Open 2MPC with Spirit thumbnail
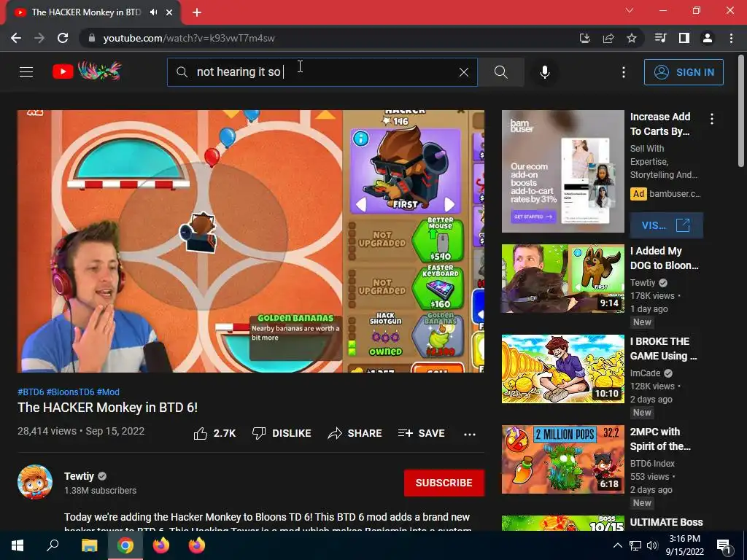Image resolution: width=747 pixels, height=560 pixels. [x=562, y=459]
